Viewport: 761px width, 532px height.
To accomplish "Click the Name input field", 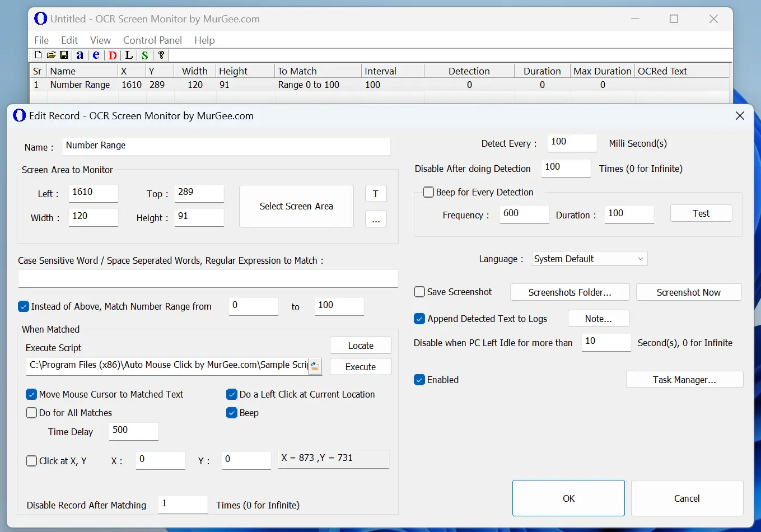I will tap(226, 146).
